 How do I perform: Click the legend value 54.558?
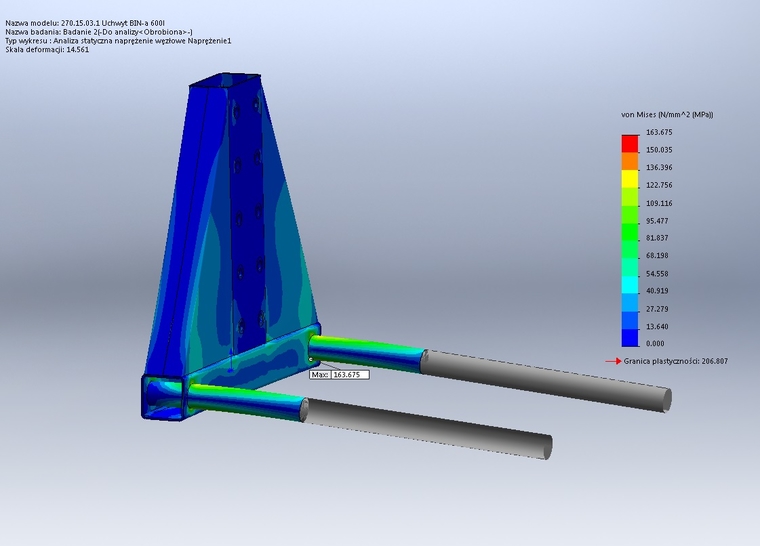pos(657,273)
